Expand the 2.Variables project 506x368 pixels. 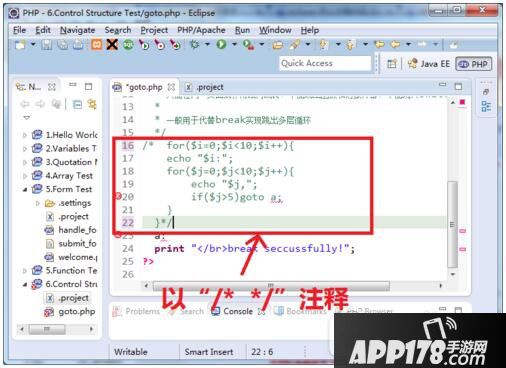pyautogui.click(x=25, y=149)
